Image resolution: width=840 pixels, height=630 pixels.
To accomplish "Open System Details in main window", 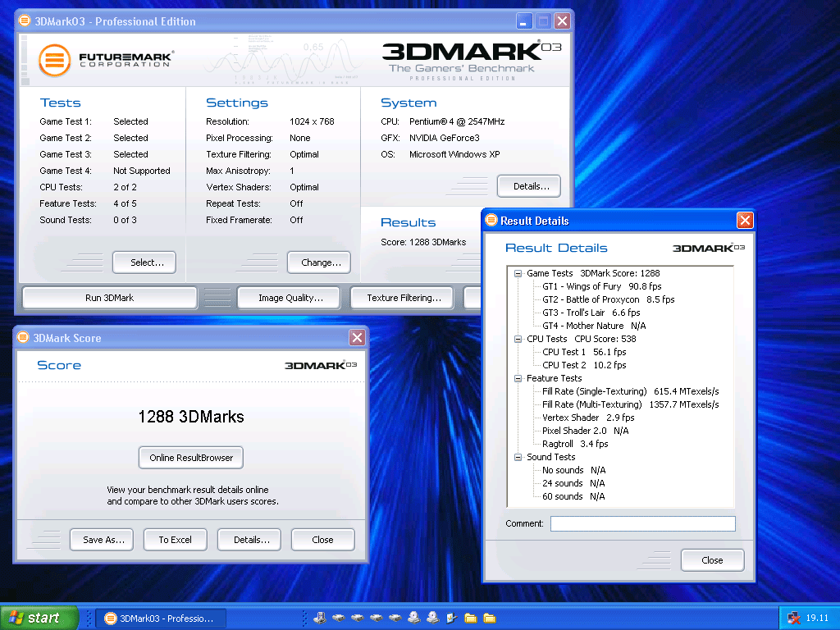I will pyautogui.click(x=529, y=186).
